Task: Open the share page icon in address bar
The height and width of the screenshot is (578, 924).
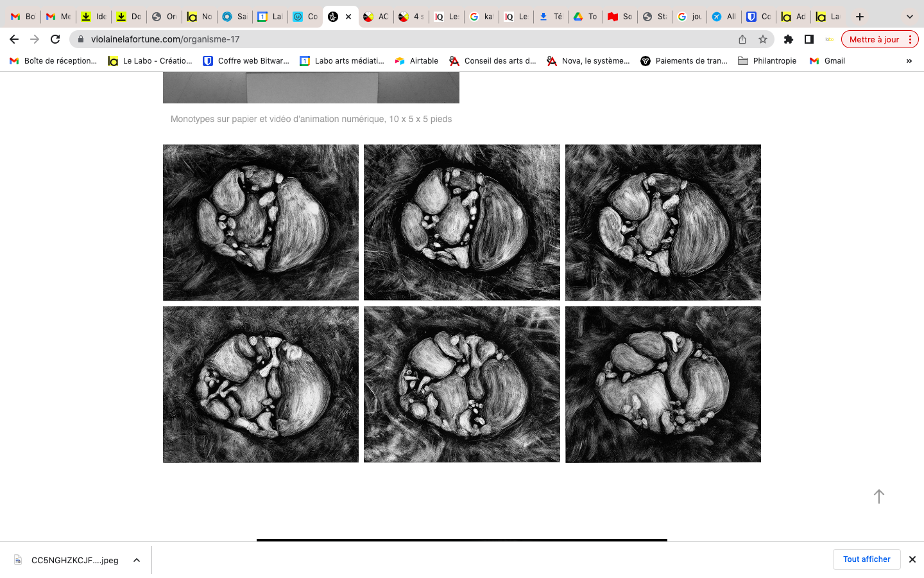Action: click(x=742, y=39)
